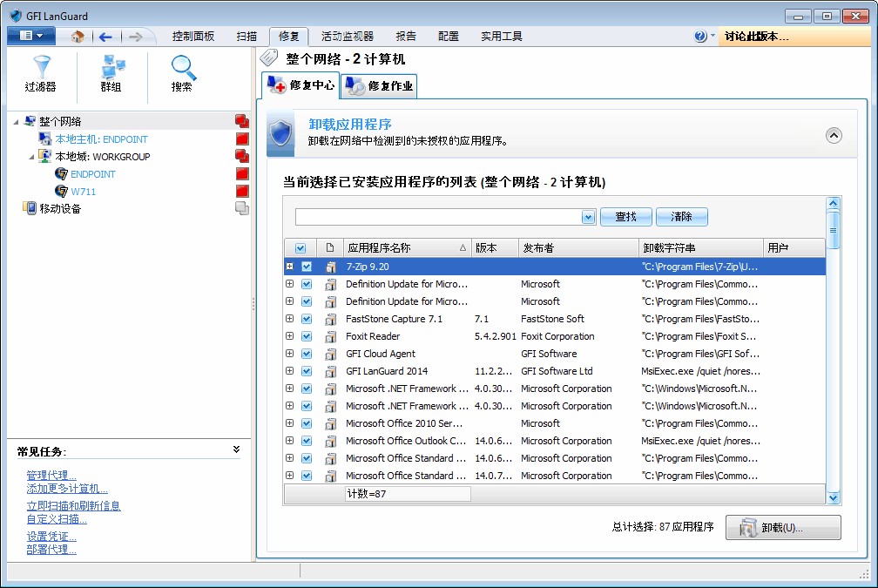Open the 扫描 tab

coord(247,37)
